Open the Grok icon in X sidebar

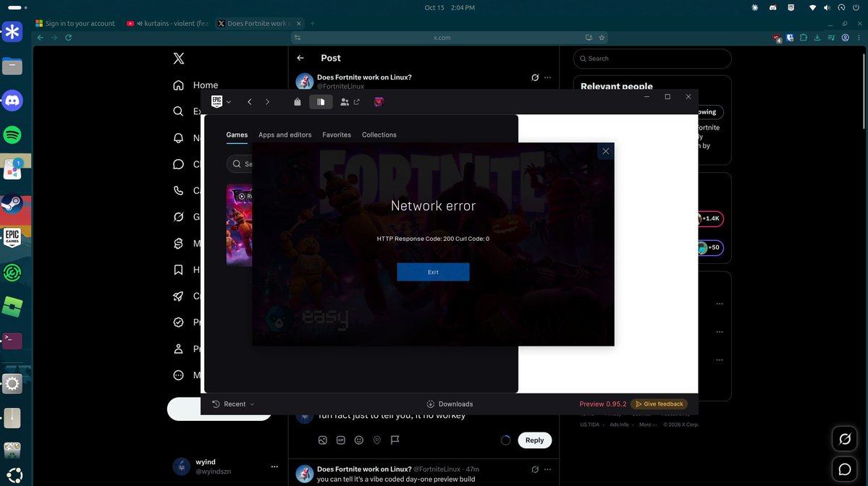[x=178, y=217]
